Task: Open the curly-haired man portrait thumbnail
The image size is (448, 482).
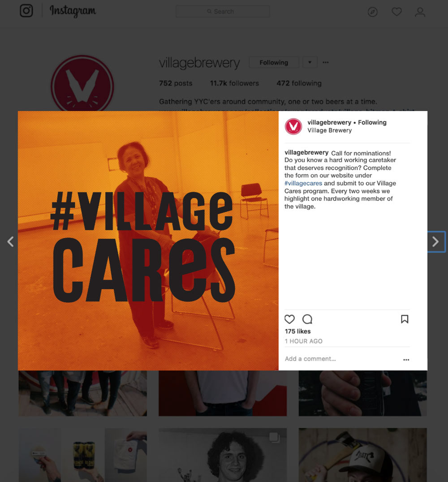Action: (223, 455)
